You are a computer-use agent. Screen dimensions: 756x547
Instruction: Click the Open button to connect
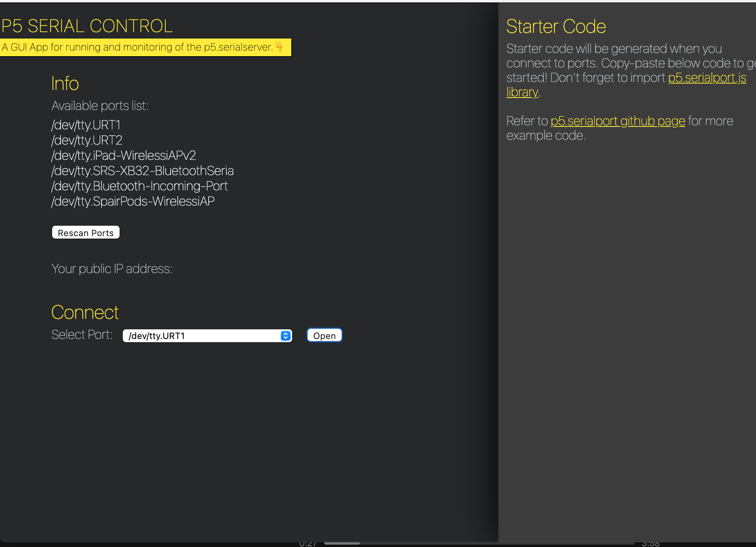point(324,335)
